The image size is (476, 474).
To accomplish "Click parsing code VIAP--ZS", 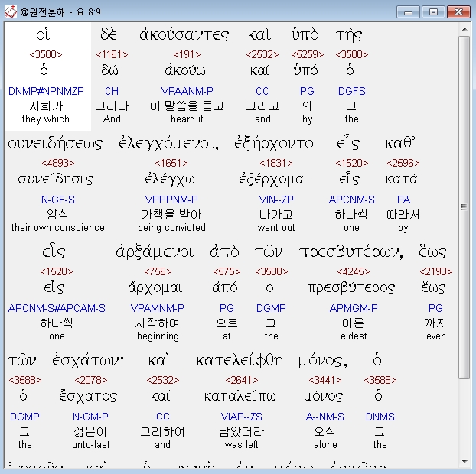I will click(241, 417).
